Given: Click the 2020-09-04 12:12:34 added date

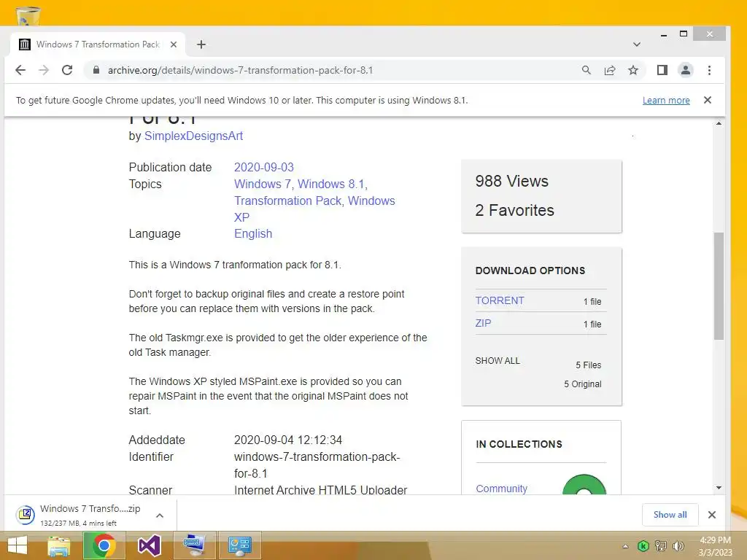Looking at the screenshot, I should 288,440.
